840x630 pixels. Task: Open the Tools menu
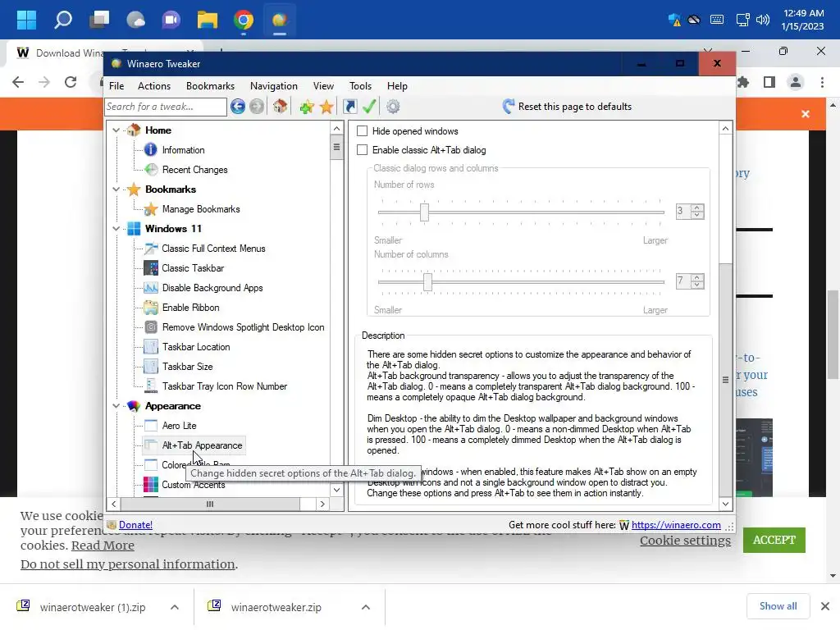[x=361, y=85]
